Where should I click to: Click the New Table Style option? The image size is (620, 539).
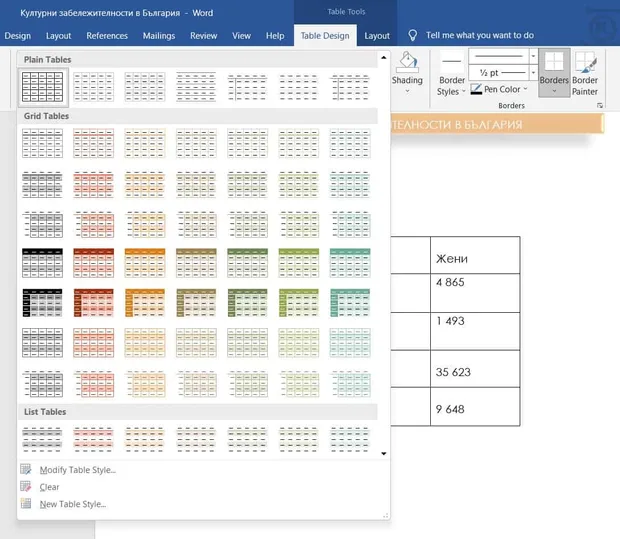tap(73, 504)
